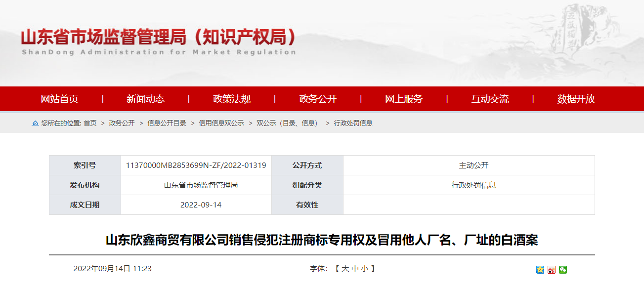This screenshot has width=644, height=287.
Task: Click the publish timestamp 2022年09月14日 11:23
Action: pyautogui.click(x=113, y=269)
